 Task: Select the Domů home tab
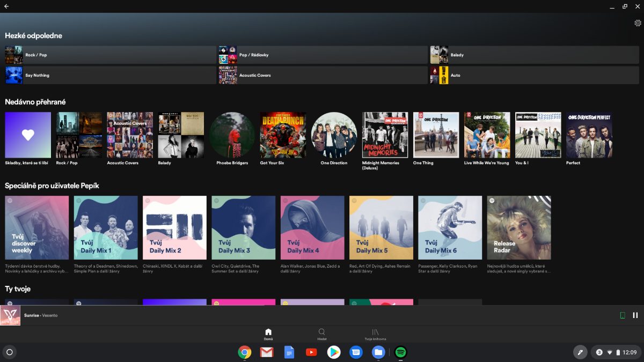coord(268,335)
